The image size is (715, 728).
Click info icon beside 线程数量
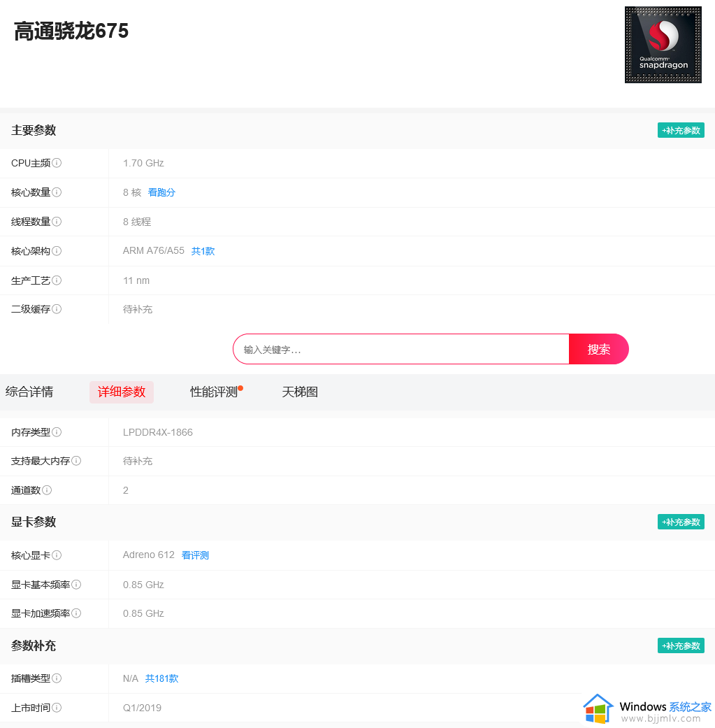(x=57, y=222)
